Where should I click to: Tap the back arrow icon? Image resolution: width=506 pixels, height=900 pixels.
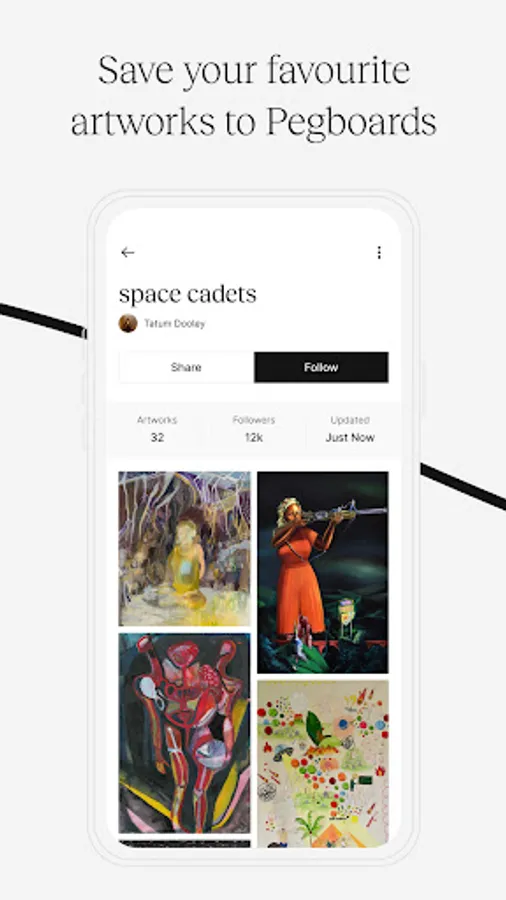[x=127, y=253]
